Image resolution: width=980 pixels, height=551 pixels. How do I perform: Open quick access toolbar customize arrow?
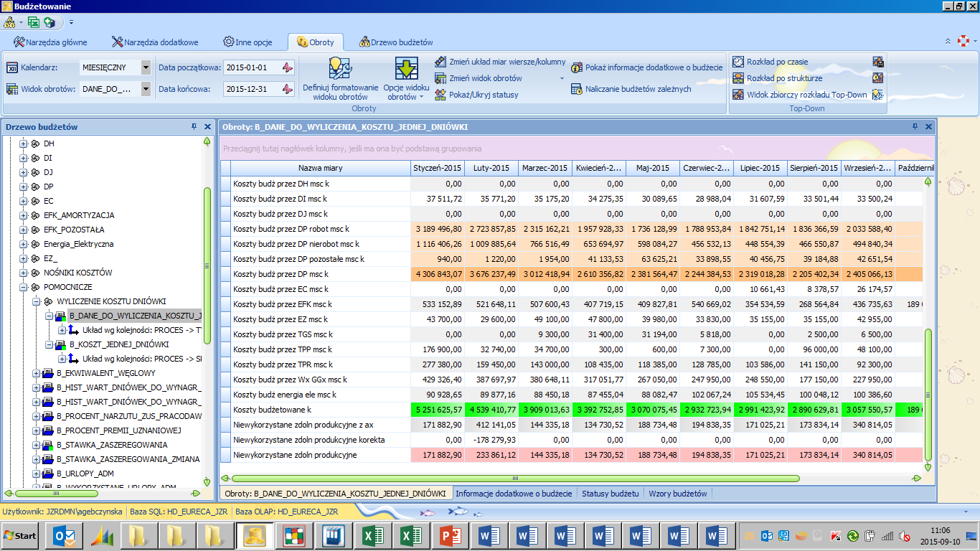pyautogui.click(x=71, y=23)
